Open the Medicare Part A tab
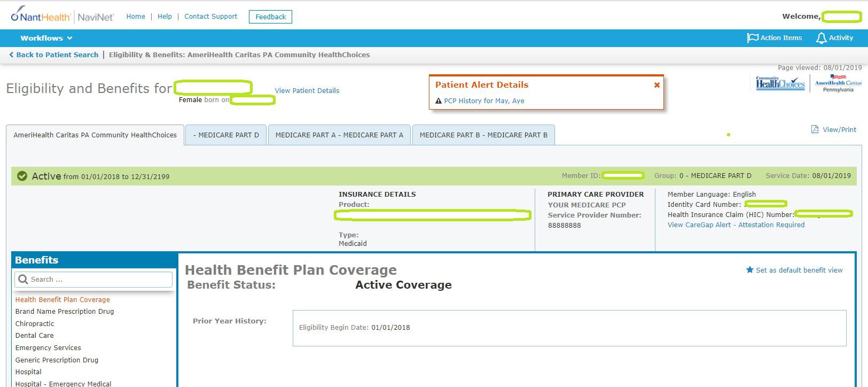The height and width of the screenshot is (387, 868). 339,135
